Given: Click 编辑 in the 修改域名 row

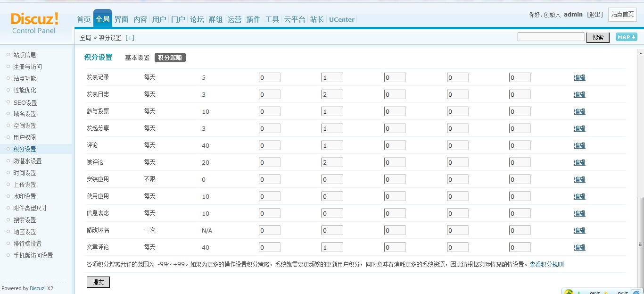Looking at the screenshot, I should click(579, 230).
